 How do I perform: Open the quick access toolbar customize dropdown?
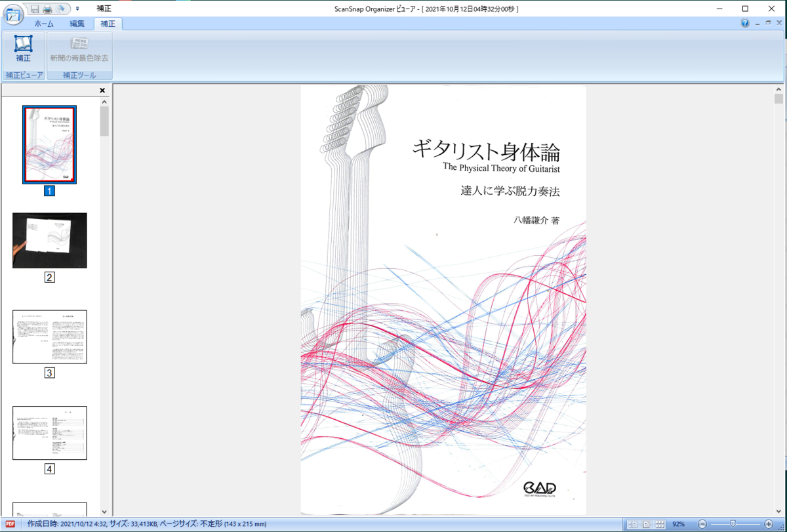coord(77,9)
